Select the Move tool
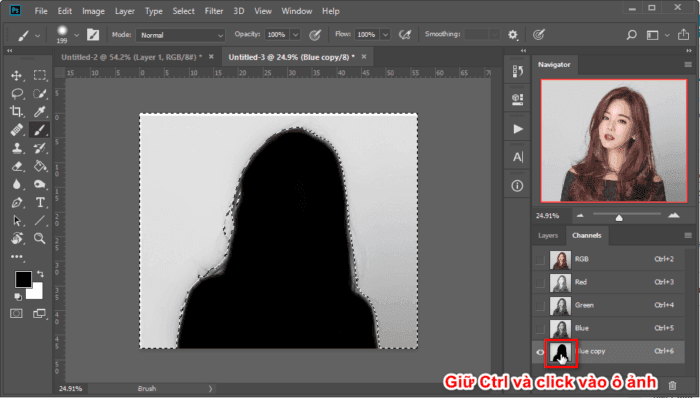 [17, 75]
